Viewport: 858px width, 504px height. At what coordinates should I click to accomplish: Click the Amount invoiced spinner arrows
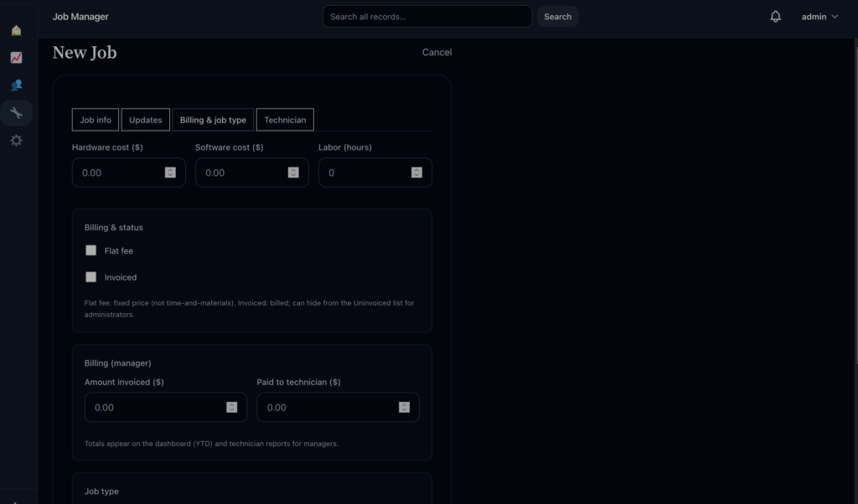click(231, 408)
